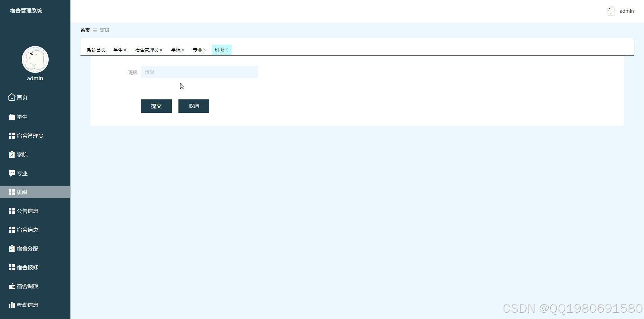Close the 班级 tab
Image resolution: width=644 pixels, height=319 pixels.
[226, 50]
